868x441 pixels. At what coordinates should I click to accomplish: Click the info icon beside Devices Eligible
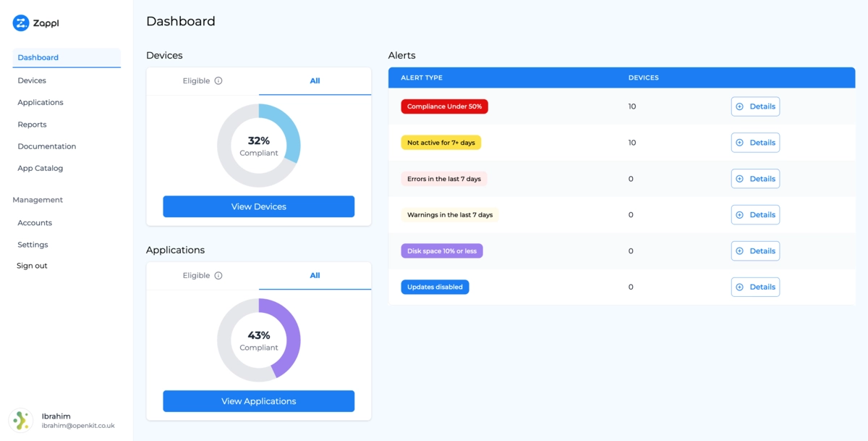218,81
